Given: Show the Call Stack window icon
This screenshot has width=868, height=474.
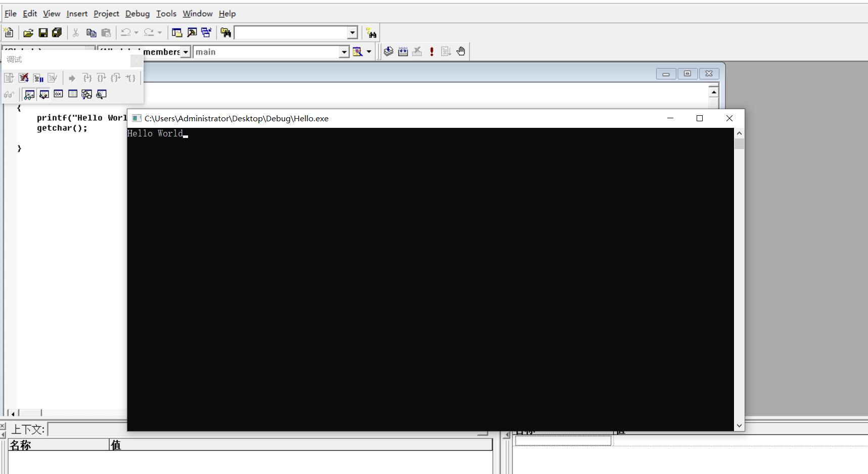Looking at the screenshot, I should click(x=86, y=94).
